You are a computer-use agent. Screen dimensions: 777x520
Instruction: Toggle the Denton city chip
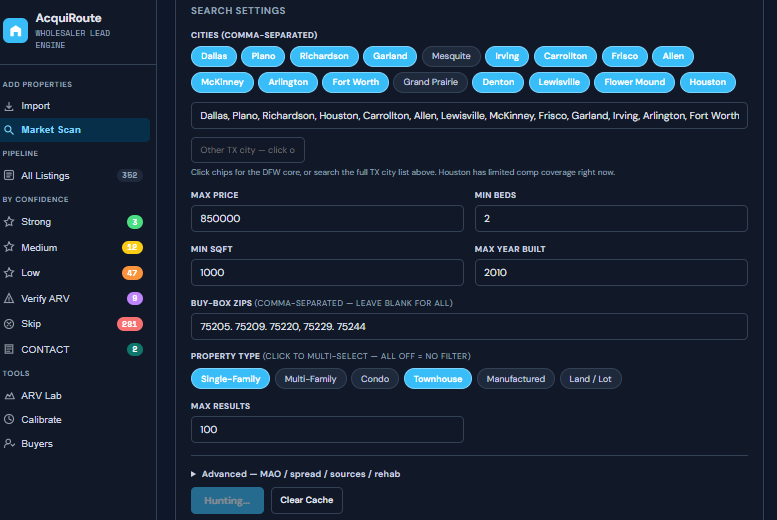(x=498, y=82)
